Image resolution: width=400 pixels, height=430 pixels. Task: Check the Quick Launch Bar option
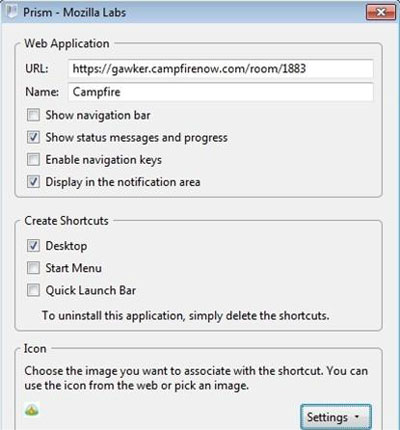pos(33,290)
